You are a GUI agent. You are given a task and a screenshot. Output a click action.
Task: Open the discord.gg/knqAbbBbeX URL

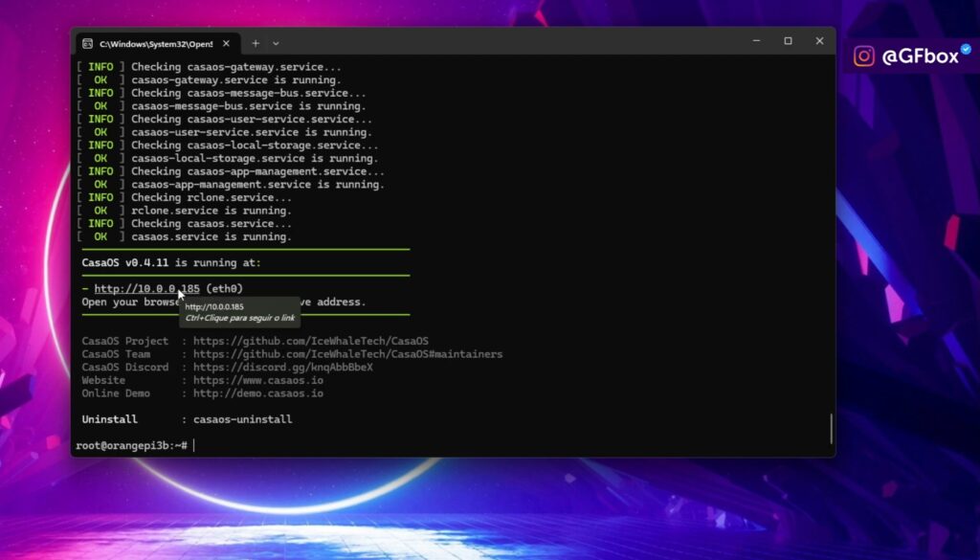pyautogui.click(x=283, y=368)
